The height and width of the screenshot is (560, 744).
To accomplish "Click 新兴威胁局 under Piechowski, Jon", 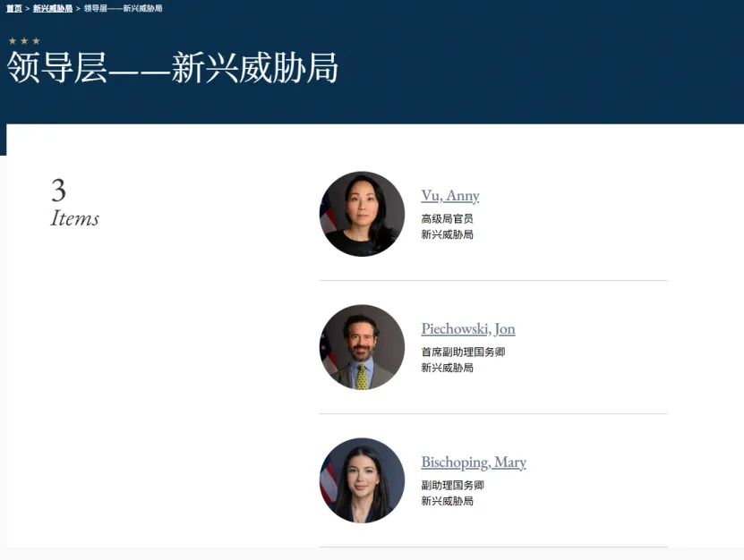I will point(447,368).
